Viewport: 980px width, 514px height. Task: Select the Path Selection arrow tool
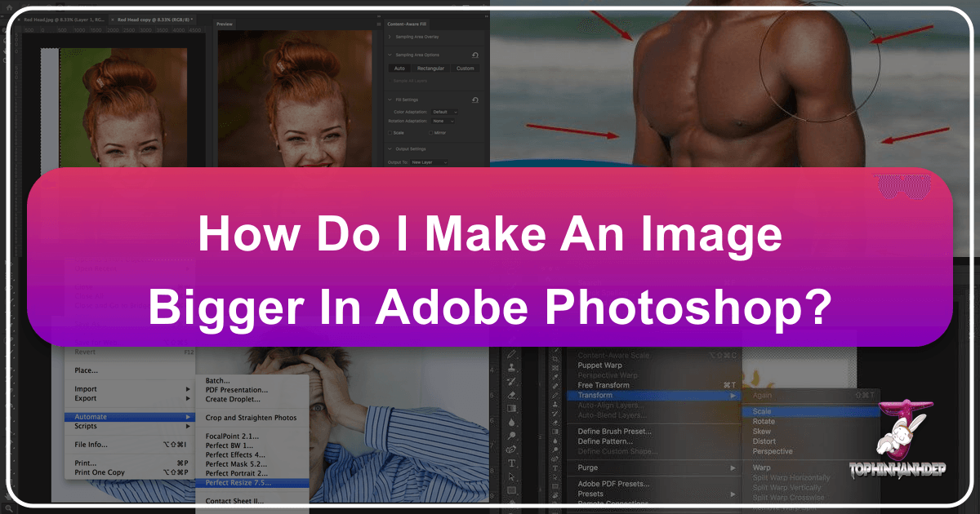512,476
